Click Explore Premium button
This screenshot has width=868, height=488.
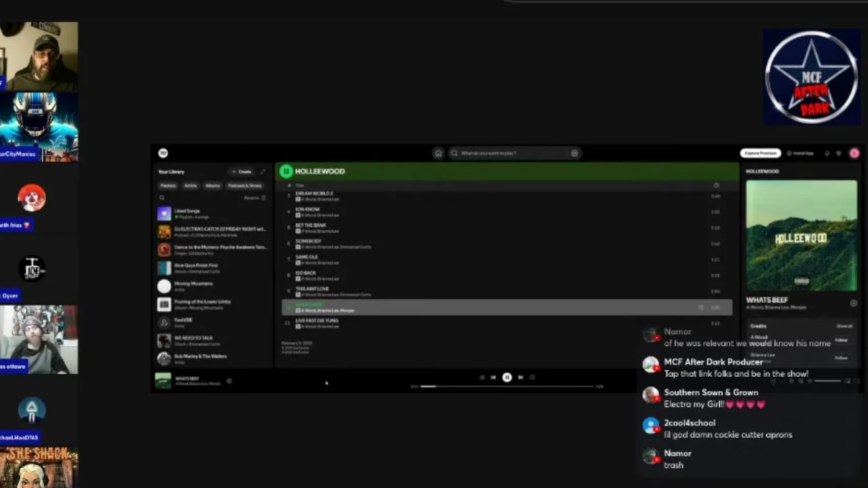(x=760, y=153)
